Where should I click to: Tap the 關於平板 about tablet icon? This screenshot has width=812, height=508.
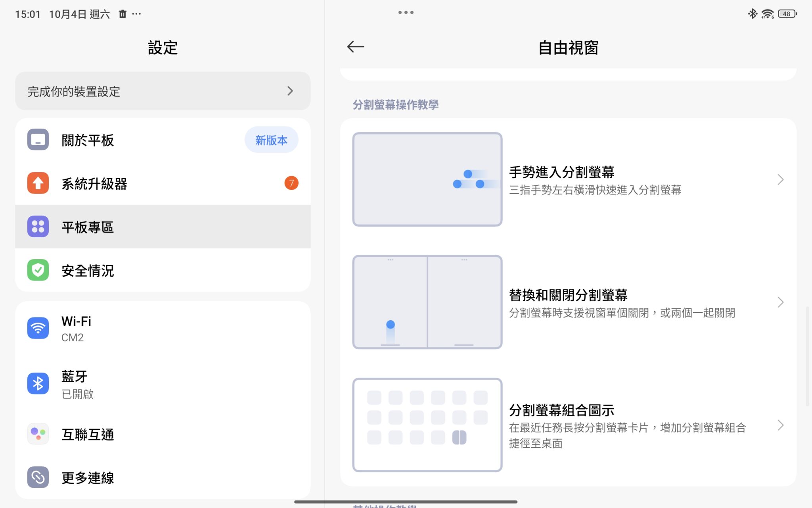click(38, 140)
